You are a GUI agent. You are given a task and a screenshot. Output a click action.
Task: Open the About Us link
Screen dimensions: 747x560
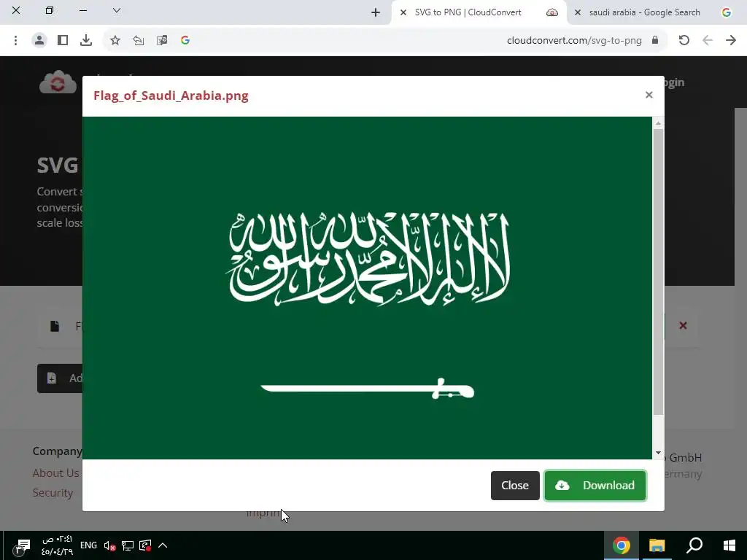pos(55,472)
